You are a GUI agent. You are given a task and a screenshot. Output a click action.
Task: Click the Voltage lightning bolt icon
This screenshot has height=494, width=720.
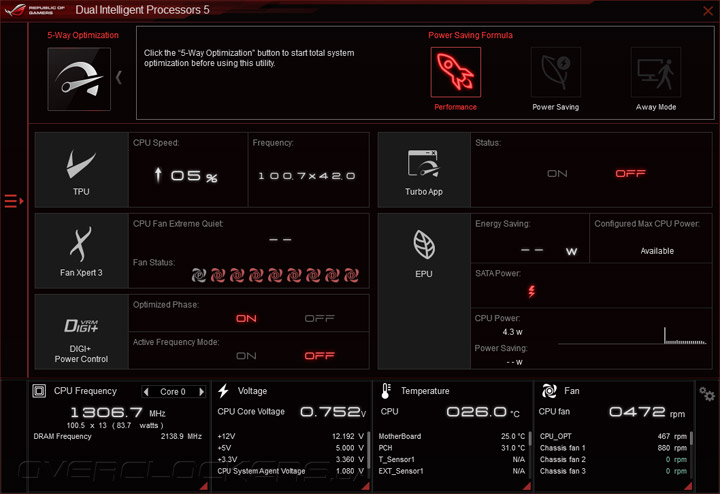tap(223, 391)
